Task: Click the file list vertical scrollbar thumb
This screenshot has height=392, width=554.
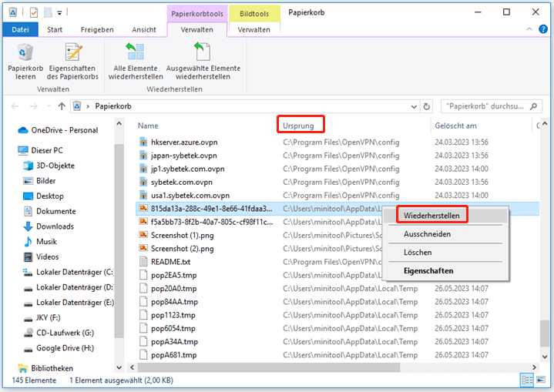Action: tap(545, 333)
